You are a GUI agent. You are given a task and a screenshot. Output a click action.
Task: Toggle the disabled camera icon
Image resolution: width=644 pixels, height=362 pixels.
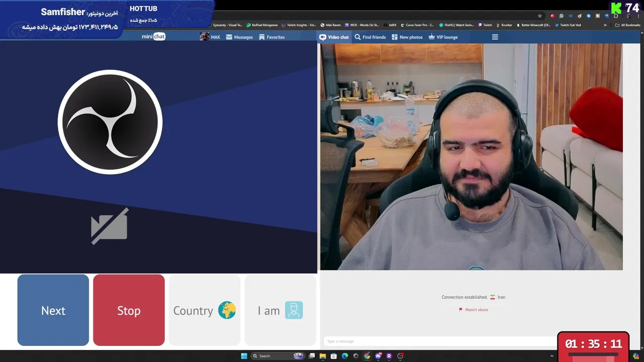click(110, 226)
